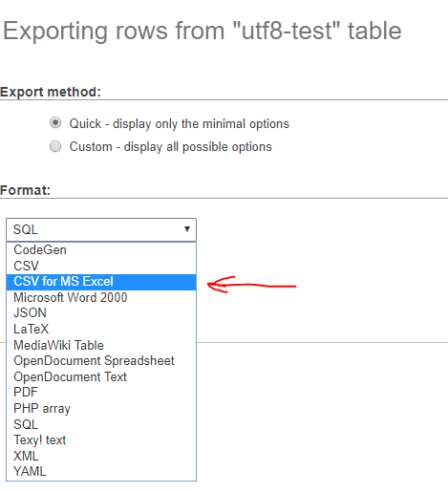Select PDF from the format list
This screenshot has width=448, height=493.
pyautogui.click(x=101, y=393)
